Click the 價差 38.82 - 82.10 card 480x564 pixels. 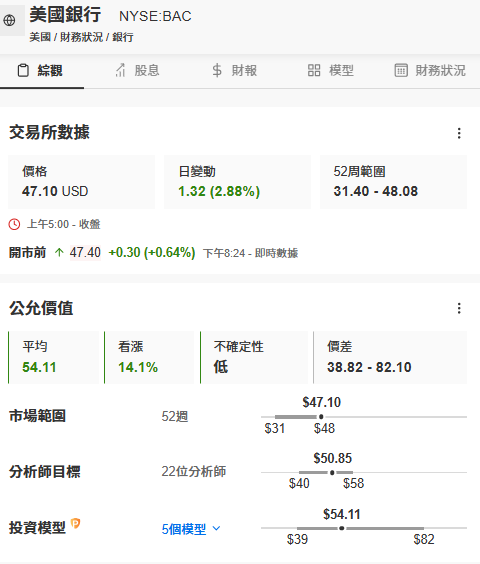[x=390, y=358]
